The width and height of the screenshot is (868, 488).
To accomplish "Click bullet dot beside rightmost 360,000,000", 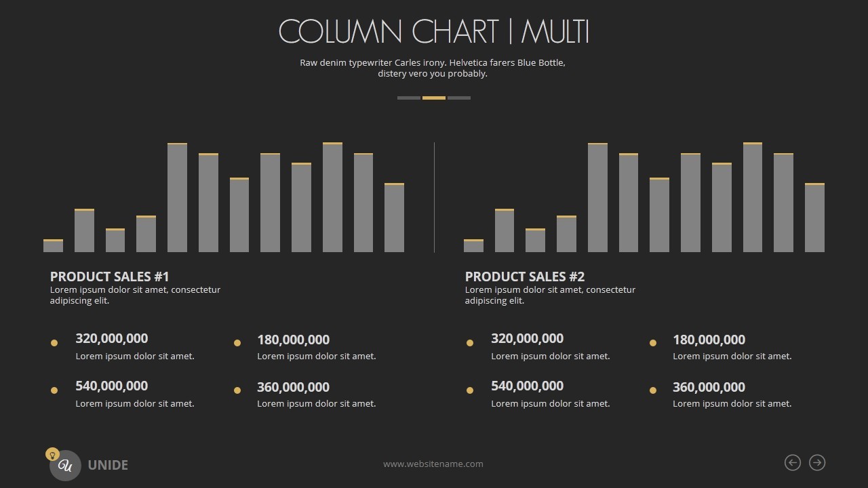I will pyautogui.click(x=653, y=390).
